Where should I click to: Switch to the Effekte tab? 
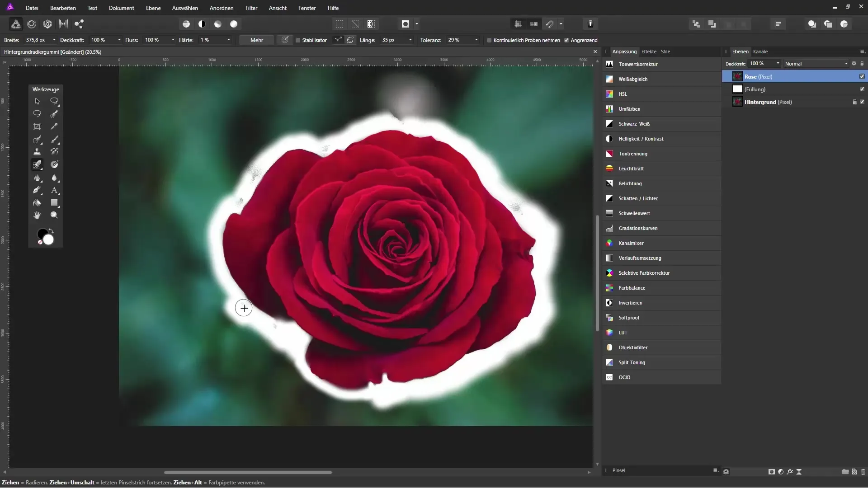[649, 52]
